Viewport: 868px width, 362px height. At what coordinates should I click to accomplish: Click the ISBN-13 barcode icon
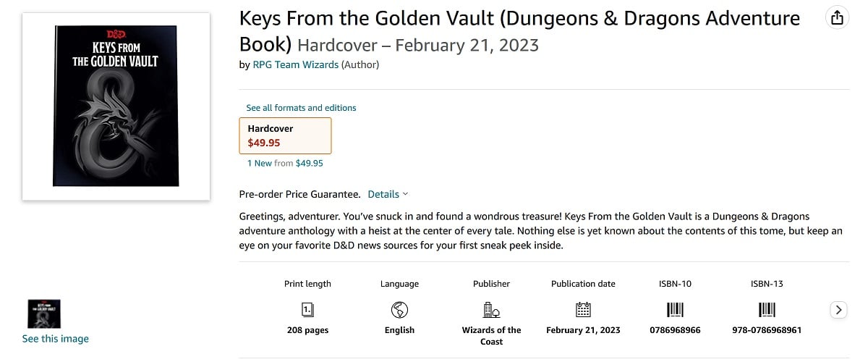[x=767, y=310]
